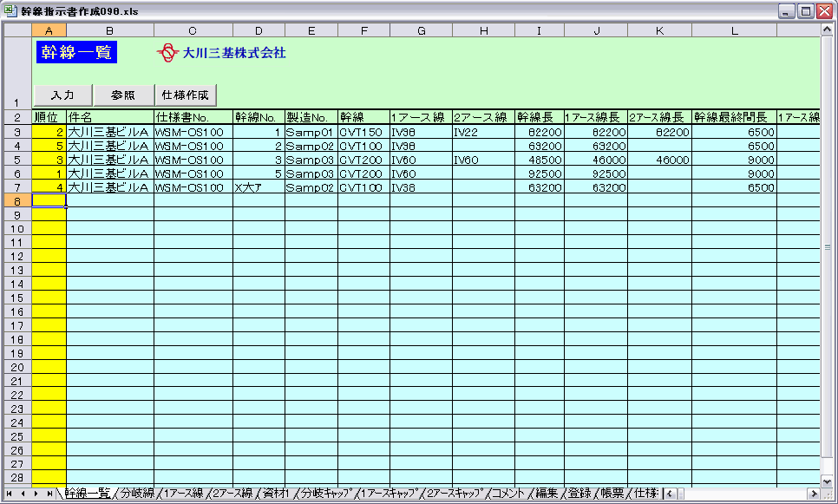Select the 仕様書No. header cell
Screen dimensions: 838x504
pyautogui.click(x=193, y=117)
